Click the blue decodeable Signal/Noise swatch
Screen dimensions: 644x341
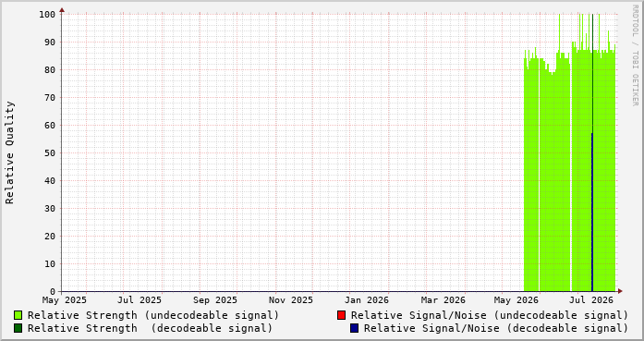(x=354, y=328)
